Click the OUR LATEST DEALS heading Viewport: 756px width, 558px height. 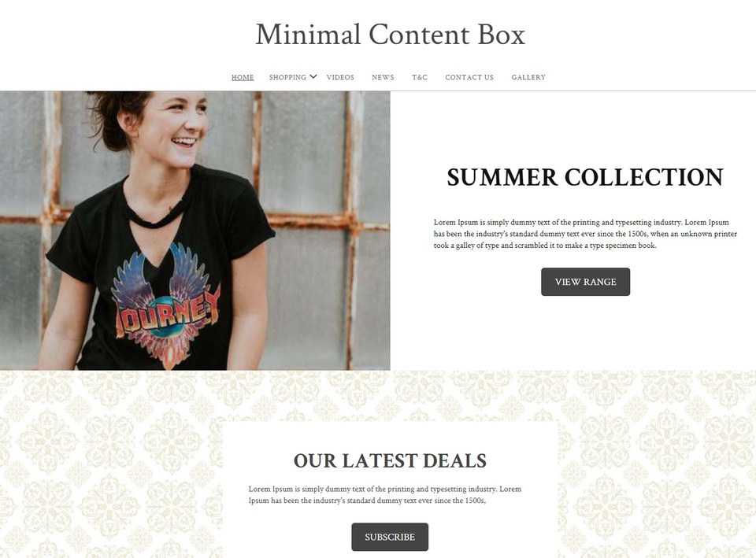pyautogui.click(x=390, y=460)
